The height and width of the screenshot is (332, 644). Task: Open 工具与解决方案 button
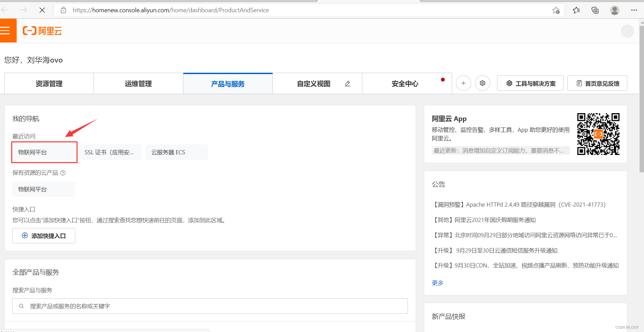(x=530, y=83)
